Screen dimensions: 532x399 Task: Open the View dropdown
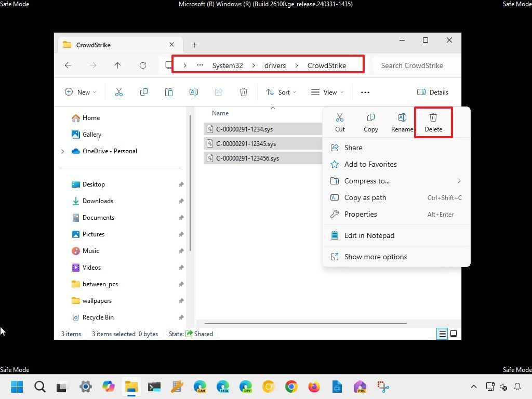click(326, 92)
